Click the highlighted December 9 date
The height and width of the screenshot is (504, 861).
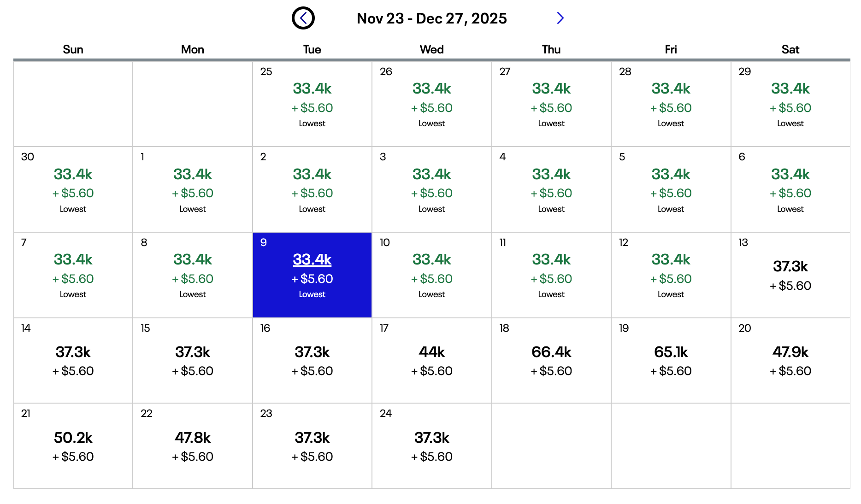[312, 275]
